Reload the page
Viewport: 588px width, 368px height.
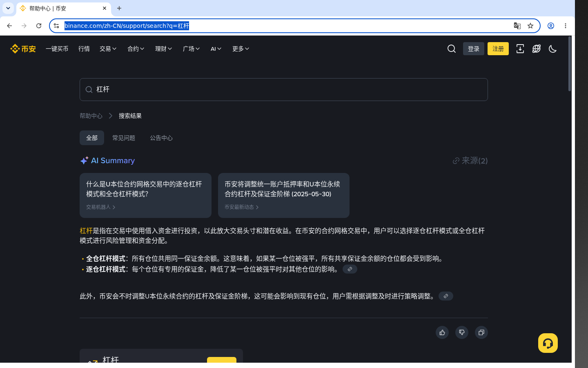click(x=39, y=26)
